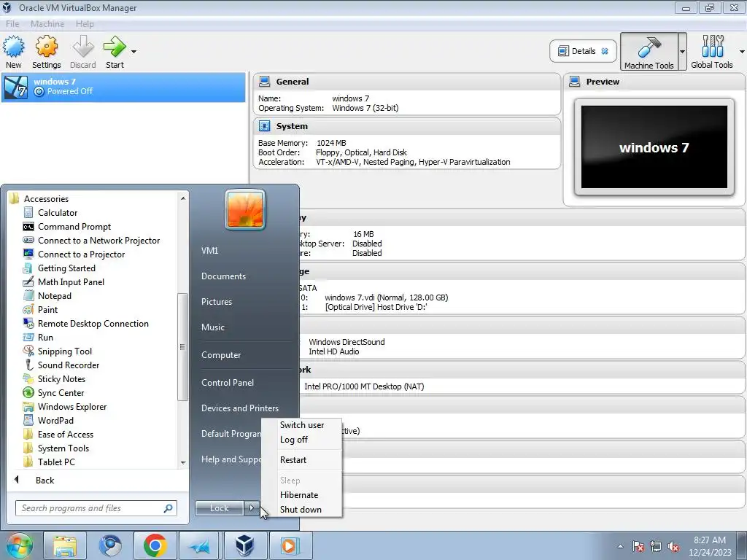Open Global Tools dropdown arrow
Viewport: 747px width, 560px height.
point(742,52)
